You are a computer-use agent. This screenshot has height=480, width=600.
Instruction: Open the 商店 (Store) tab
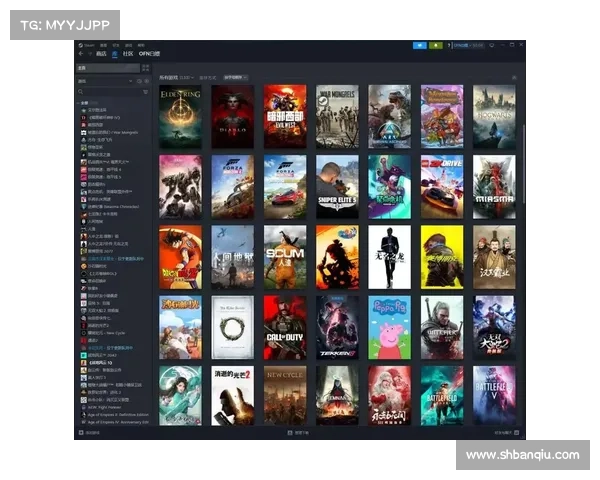[101, 54]
